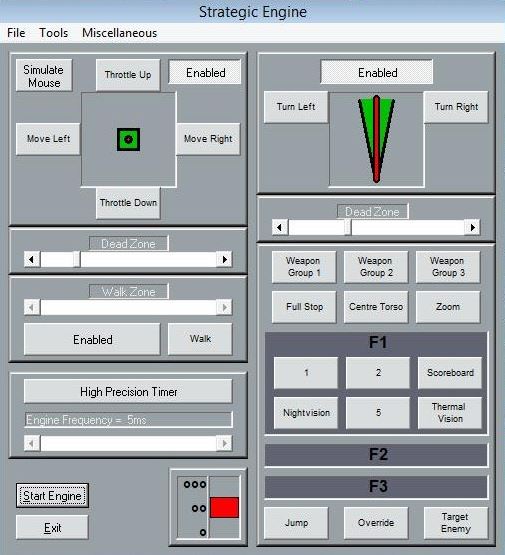
Task: Click left arrow of Engine Frequency slider
Action: coord(32,444)
